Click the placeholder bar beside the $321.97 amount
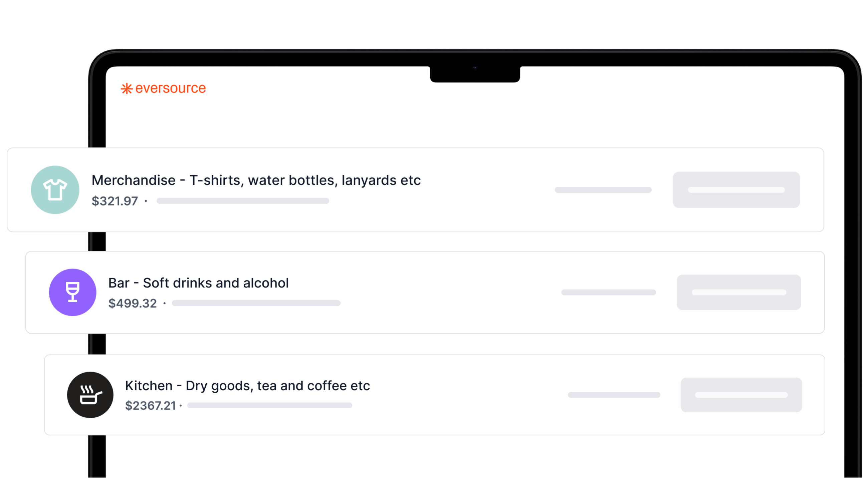 click(x=243, y=201)
